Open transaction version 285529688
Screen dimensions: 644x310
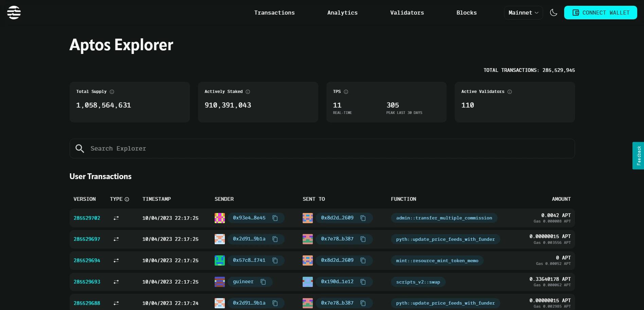pyautogui.click(x=87, y=303)
